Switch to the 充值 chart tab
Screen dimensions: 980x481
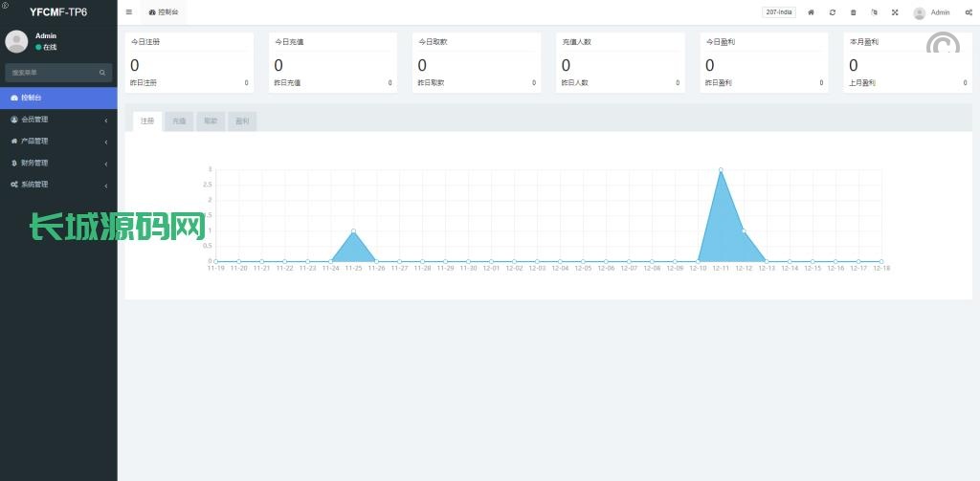pos(178,121)
